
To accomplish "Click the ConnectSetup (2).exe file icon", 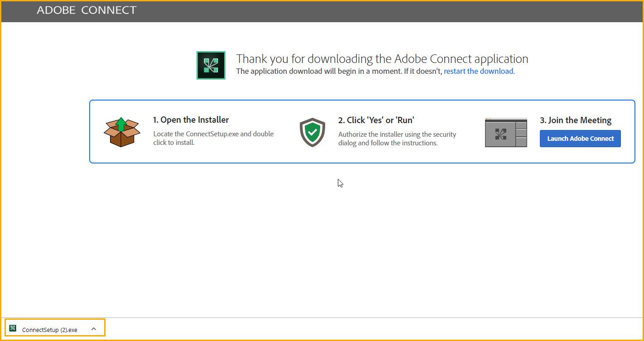I will coord(13,329).
